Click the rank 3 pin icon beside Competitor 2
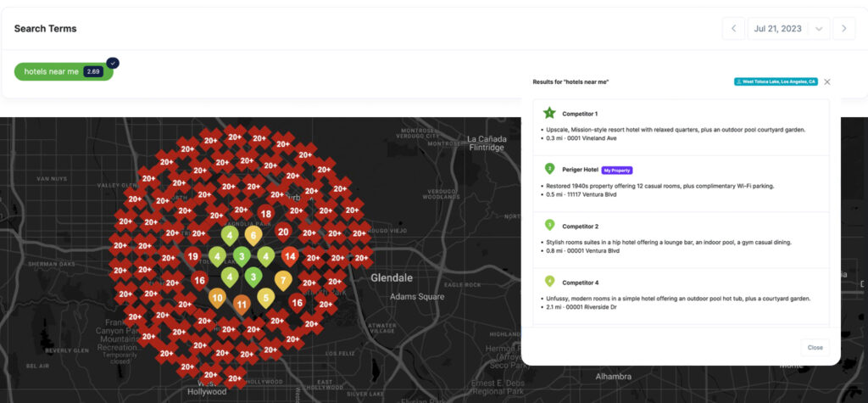The height and width of the screenshot is (403, 868). [549, 225]
